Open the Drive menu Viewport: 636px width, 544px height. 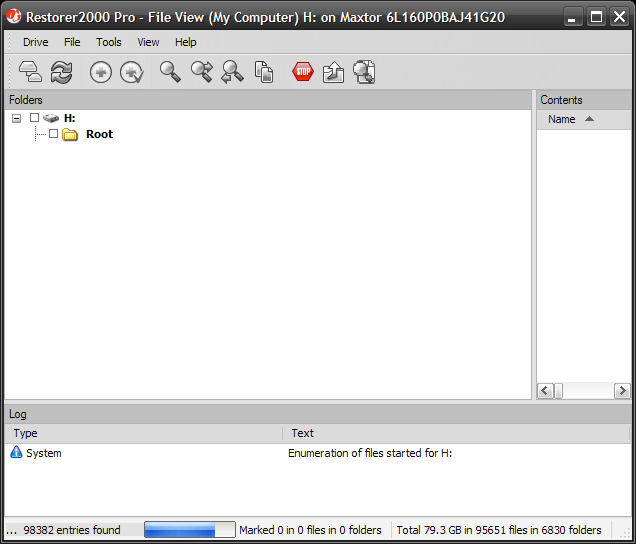click(36, 42)
